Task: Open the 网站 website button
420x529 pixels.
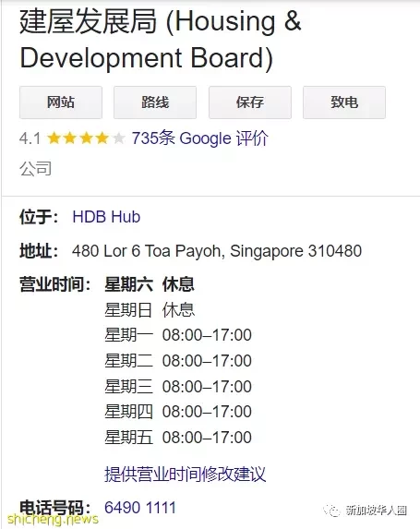Action: tap(61, 102)
